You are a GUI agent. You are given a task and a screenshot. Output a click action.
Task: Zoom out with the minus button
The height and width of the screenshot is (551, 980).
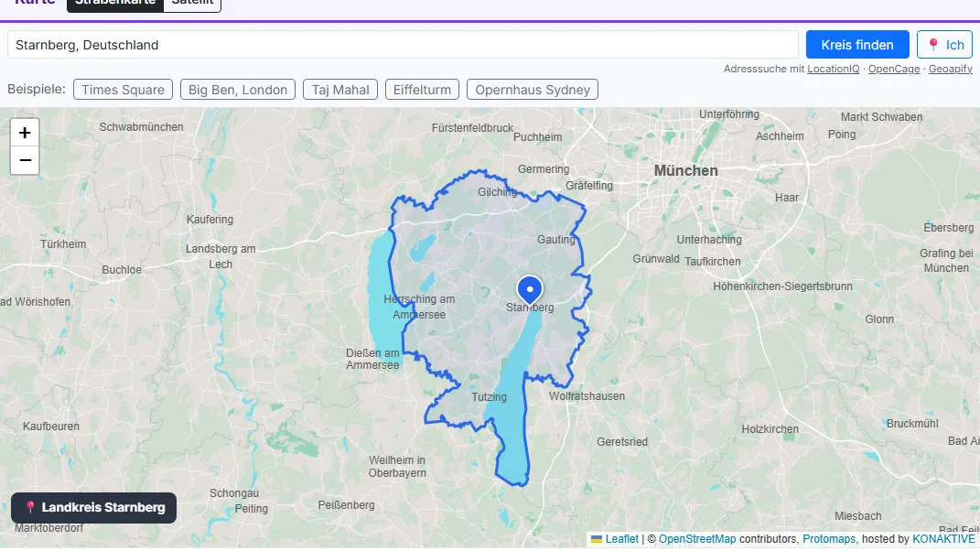[x=25, y=160]
